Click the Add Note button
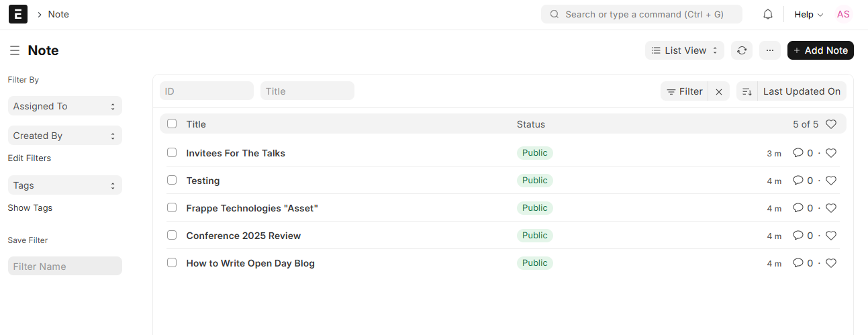This screenshot has width=868, height=335. point(820,50)
